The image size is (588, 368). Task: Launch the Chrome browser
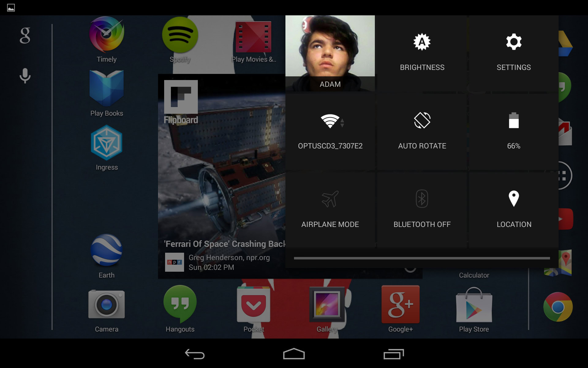(558, 307)
